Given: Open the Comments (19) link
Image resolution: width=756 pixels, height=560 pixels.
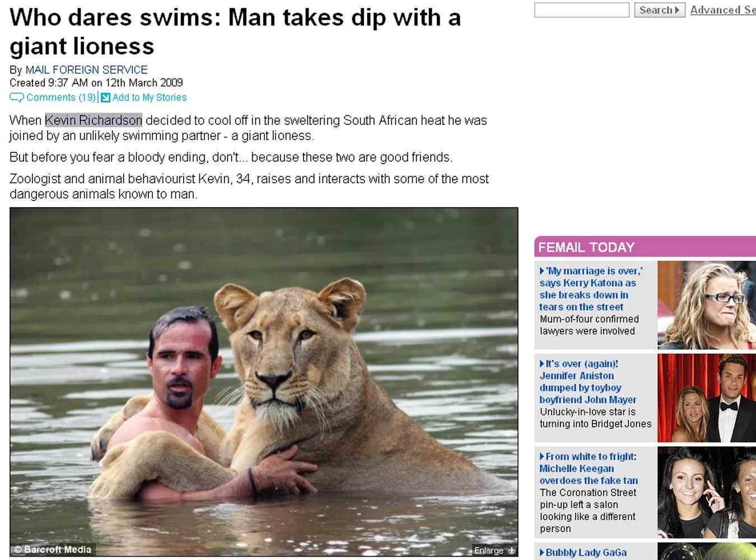Looking at the screenshot, I should coord(61,97).
